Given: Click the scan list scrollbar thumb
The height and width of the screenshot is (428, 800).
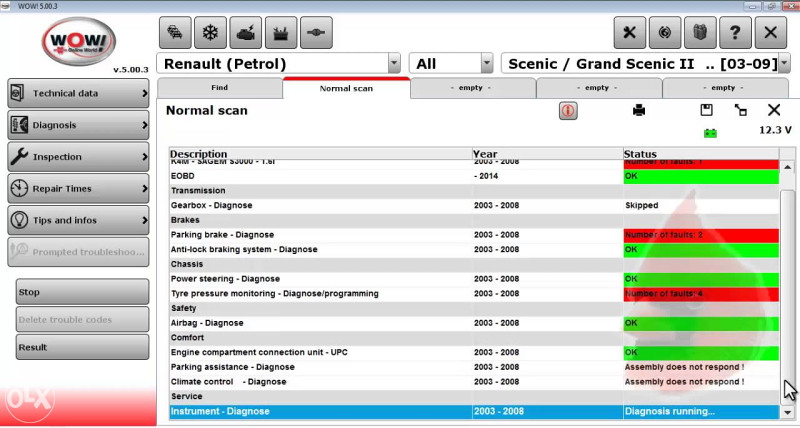Looking at the screenshot, I should tap(787, 296).
